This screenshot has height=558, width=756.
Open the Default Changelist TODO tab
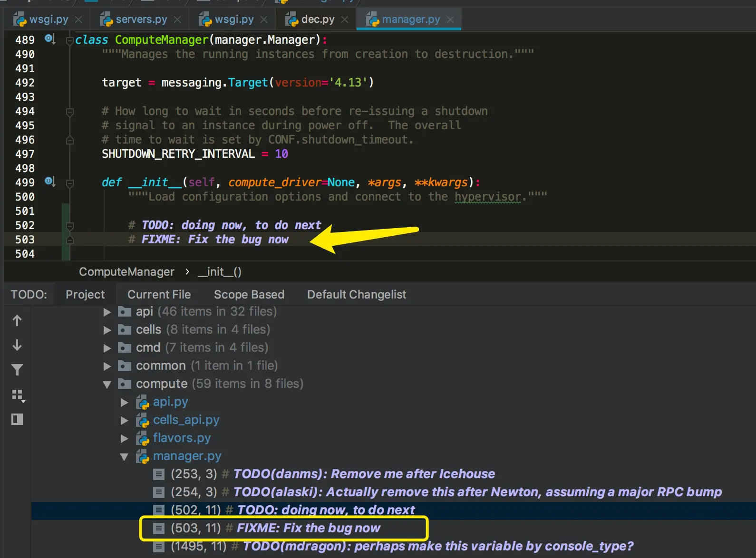pyautogui.click(x=357, y=295)
